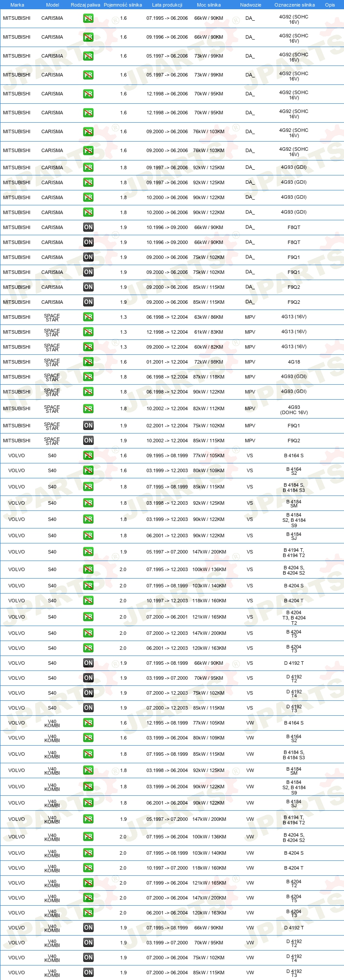Click petrol icon for S40 118kW / 160KM
344x980 pixels.
pyautogui.click(x=88, y=601)
